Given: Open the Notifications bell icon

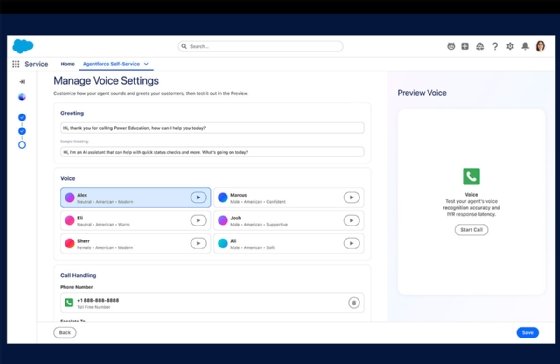Looking at the screenshot, I should 525,46.
